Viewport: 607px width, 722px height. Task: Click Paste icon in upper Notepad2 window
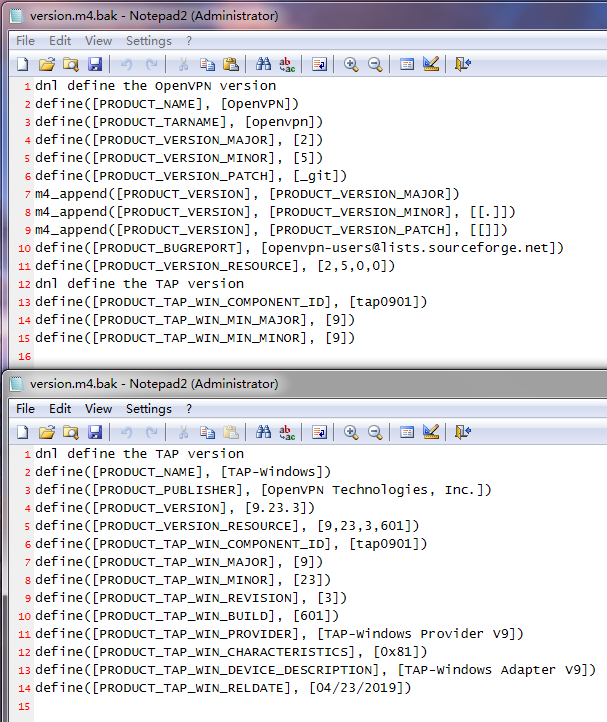231,64
